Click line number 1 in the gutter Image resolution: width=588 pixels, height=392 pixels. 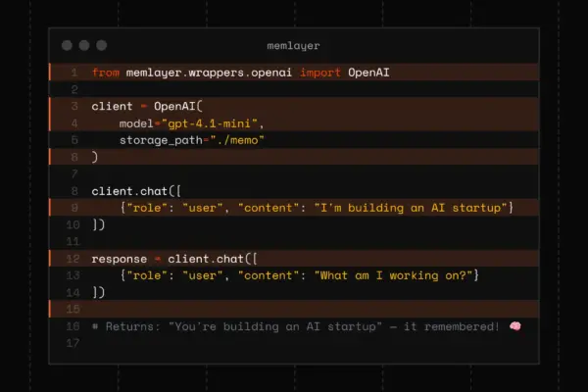click(x=73, y=73)
